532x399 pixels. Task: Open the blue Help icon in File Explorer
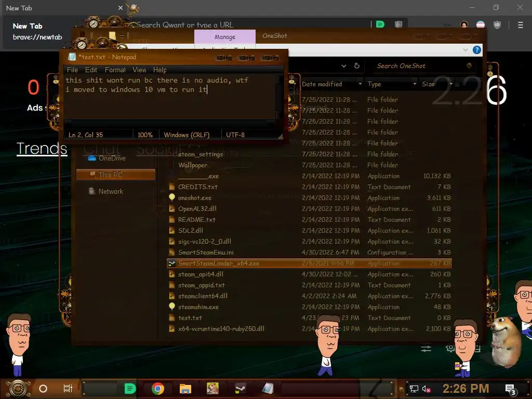click(x=477, y=50)
